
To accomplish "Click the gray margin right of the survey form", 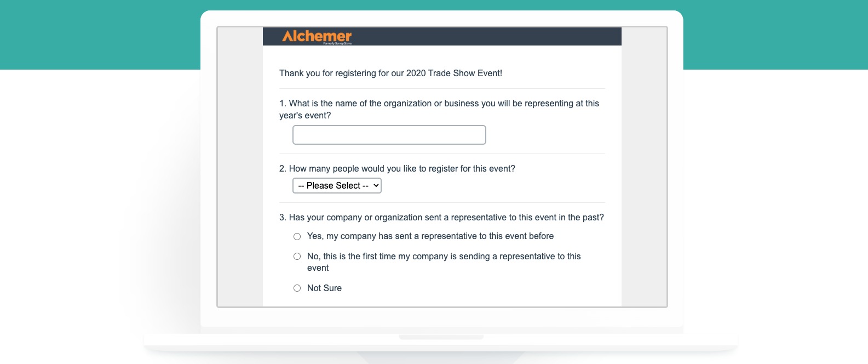I will tap(643, 164).
